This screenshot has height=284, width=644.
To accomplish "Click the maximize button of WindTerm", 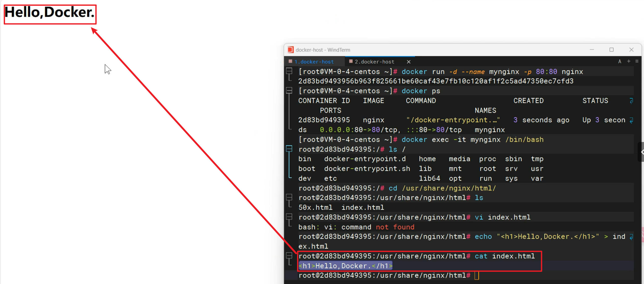I will coord(612,50).
